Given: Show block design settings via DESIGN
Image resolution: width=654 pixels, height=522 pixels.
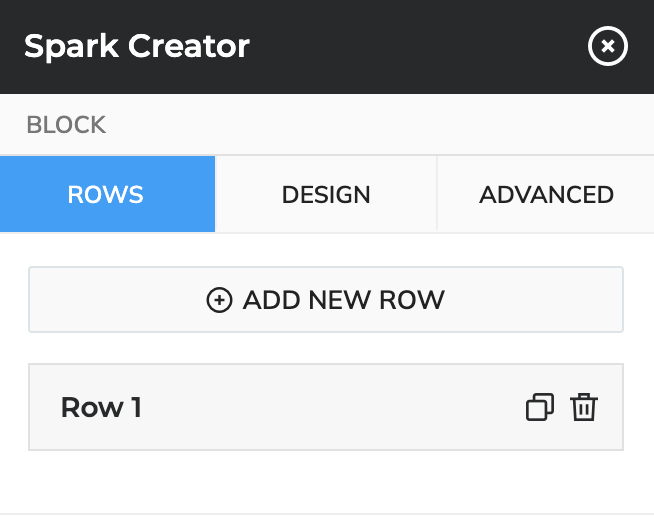Looking at the screenshot, I should click(x=326, y=194).
